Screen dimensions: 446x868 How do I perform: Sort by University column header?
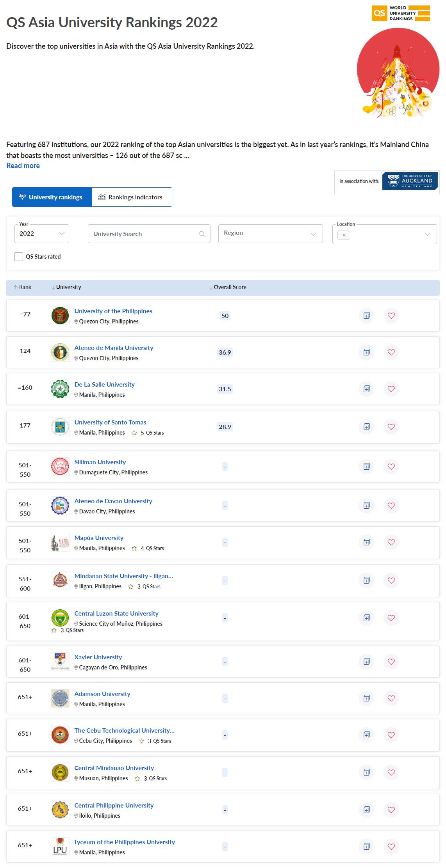pyautogui.click(x=66, y=287)
